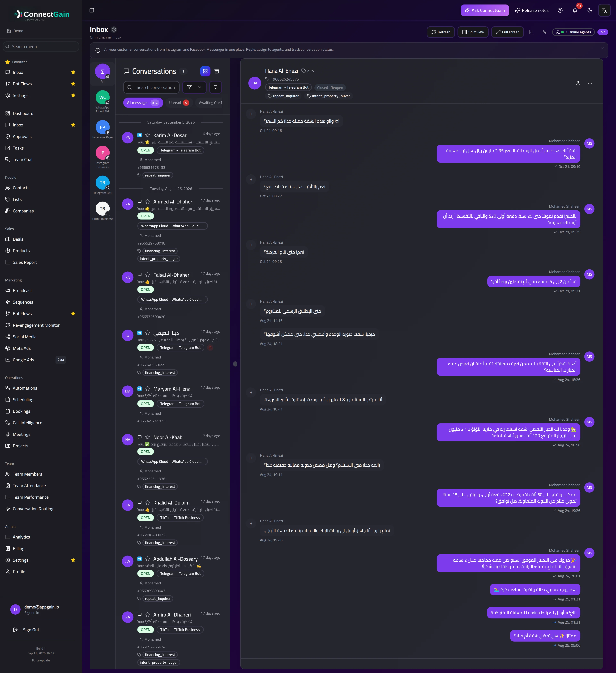Open Call Intelligence in the sidebar
The height and width of the screenshot is (673, 616).
point(41,423)
